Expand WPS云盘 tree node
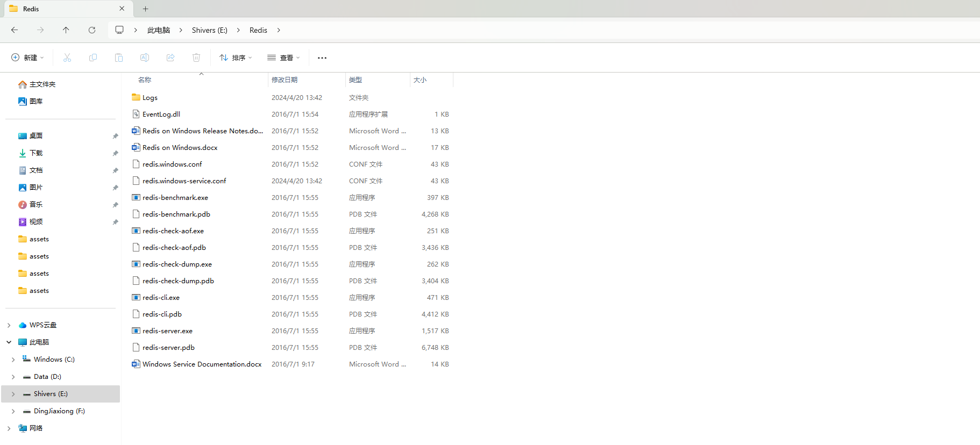The image size is (980, 445). click(9, 325)
